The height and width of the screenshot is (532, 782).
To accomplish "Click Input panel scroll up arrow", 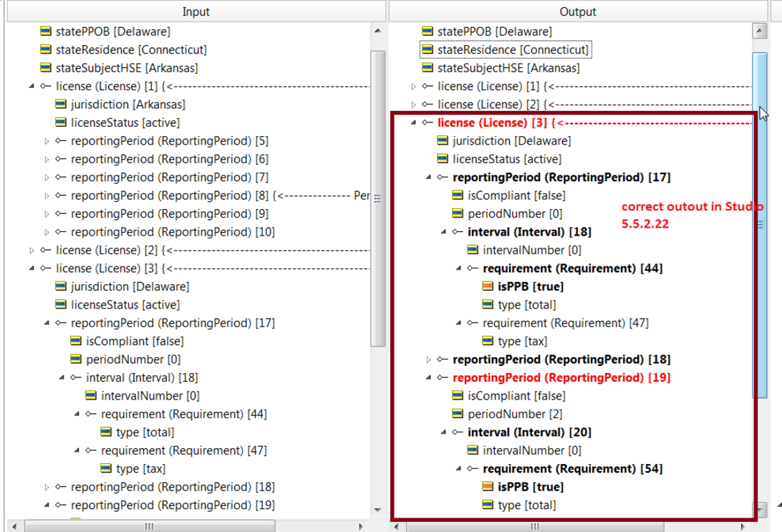I will (x=377, y=31).
